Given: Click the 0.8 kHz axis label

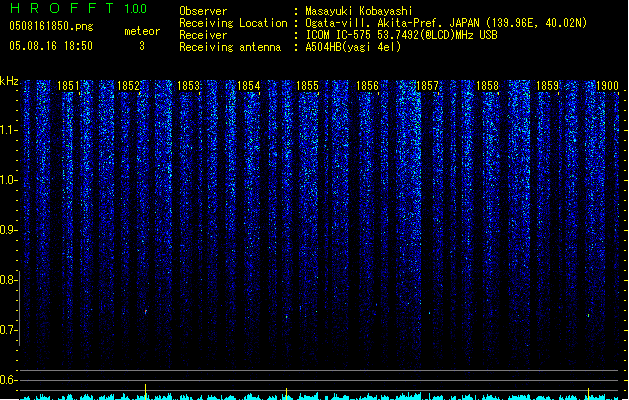Looking at the screenshot, I should tap(8, 280).
